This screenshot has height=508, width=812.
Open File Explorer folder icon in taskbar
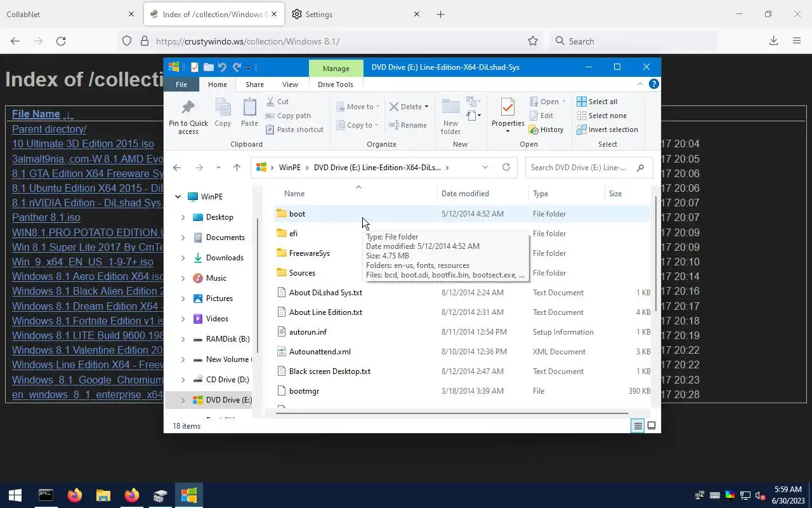pos(103,495)
